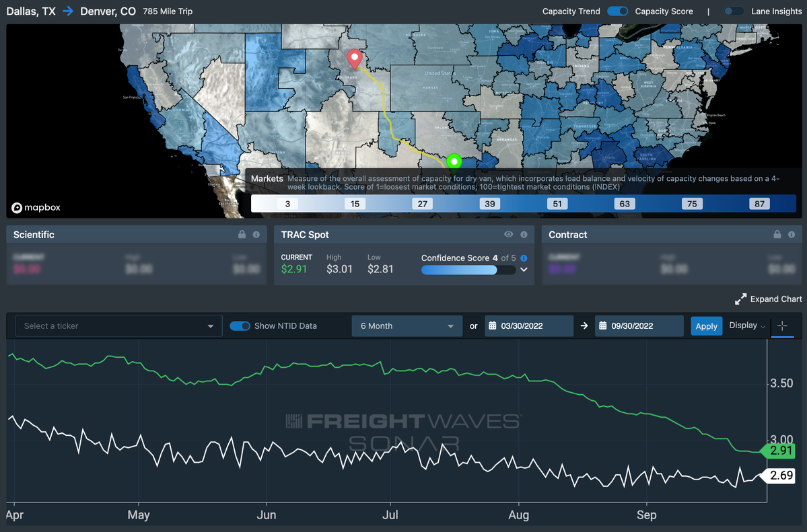Click the Denver, CO destination label
807x532 pixels.
click(x=108, y=11)
